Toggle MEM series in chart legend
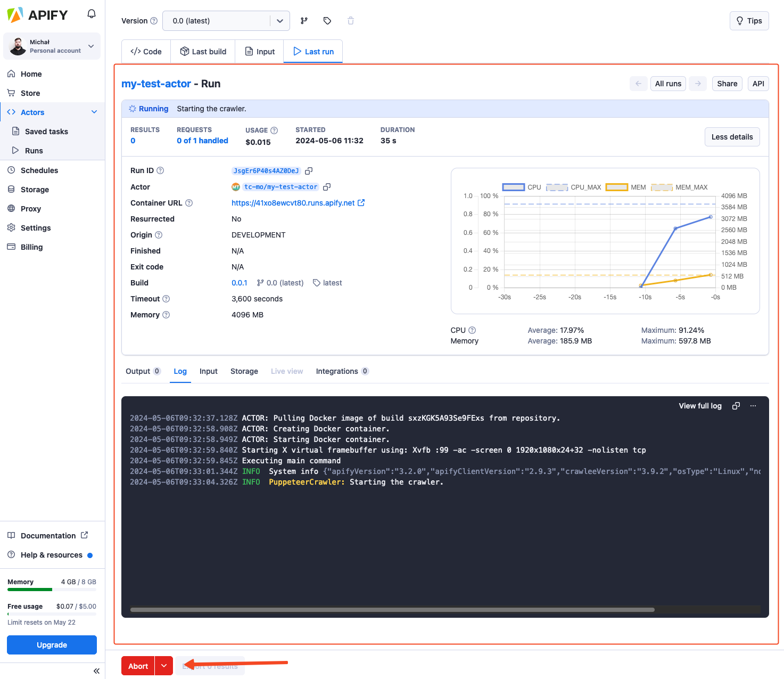784x679 pixels. pos(617,187)
